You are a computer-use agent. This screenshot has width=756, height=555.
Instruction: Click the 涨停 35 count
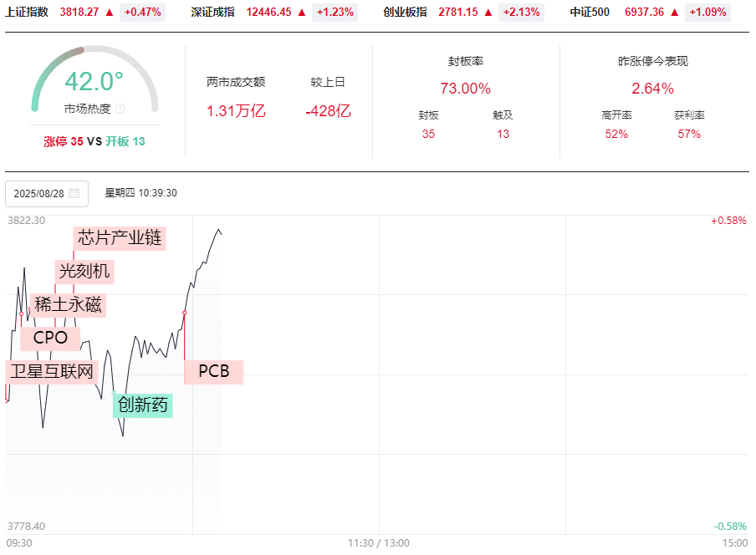click(x=64, y=141)
